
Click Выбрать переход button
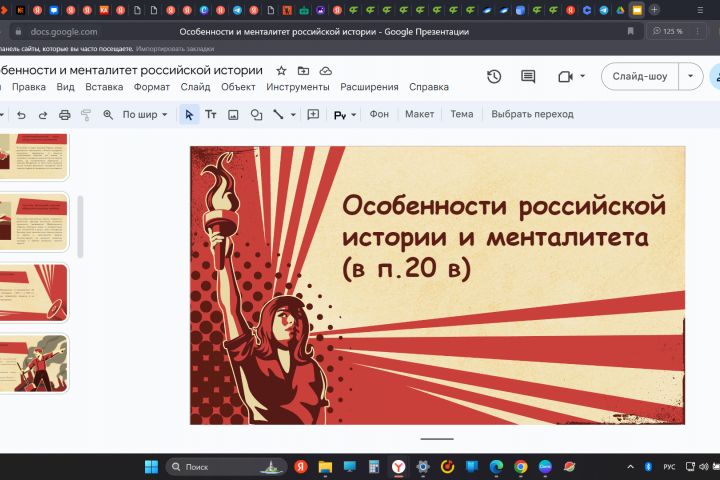click(x=532, y=114)
